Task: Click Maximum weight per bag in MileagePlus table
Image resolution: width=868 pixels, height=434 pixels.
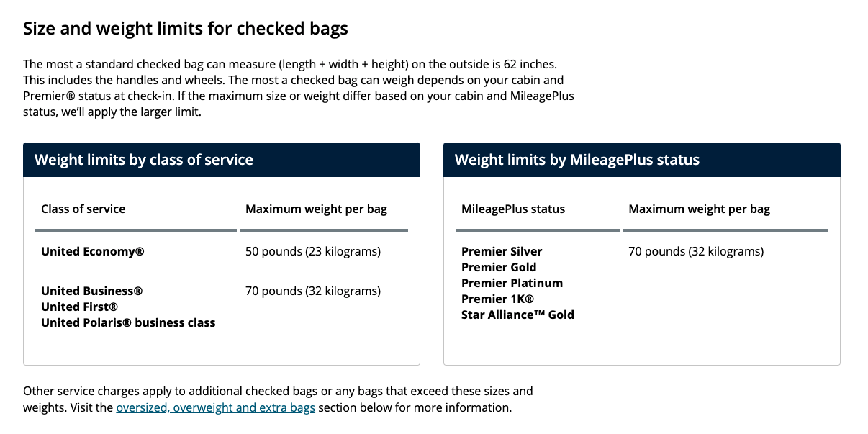Action: point(699,209)
